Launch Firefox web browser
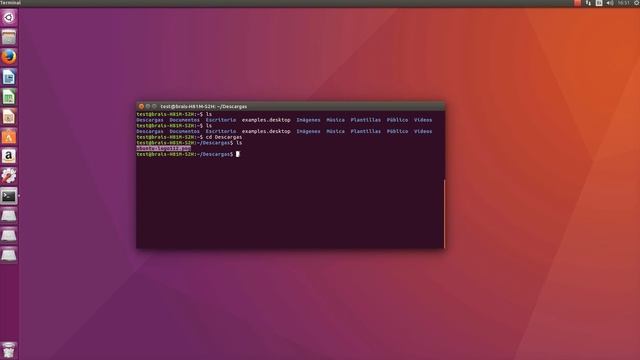The height and width of the screenshot is (360, 640). pos(9,57)
